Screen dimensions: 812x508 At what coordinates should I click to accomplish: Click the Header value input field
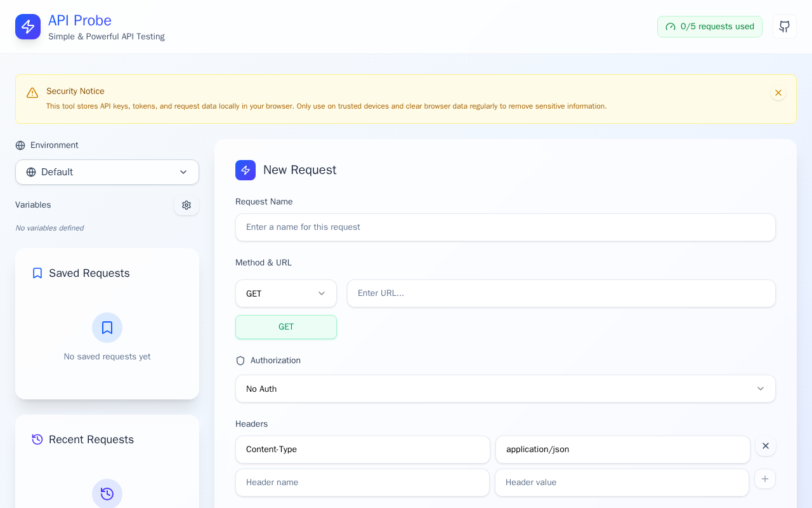pyautogui.click(x=622, y=483)
